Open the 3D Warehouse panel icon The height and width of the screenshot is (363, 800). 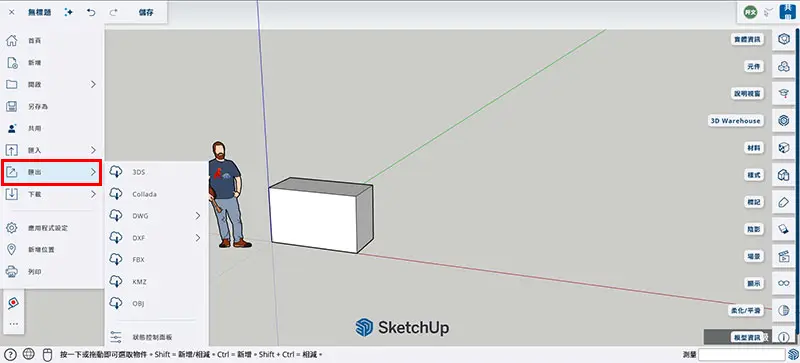[784, 120]
